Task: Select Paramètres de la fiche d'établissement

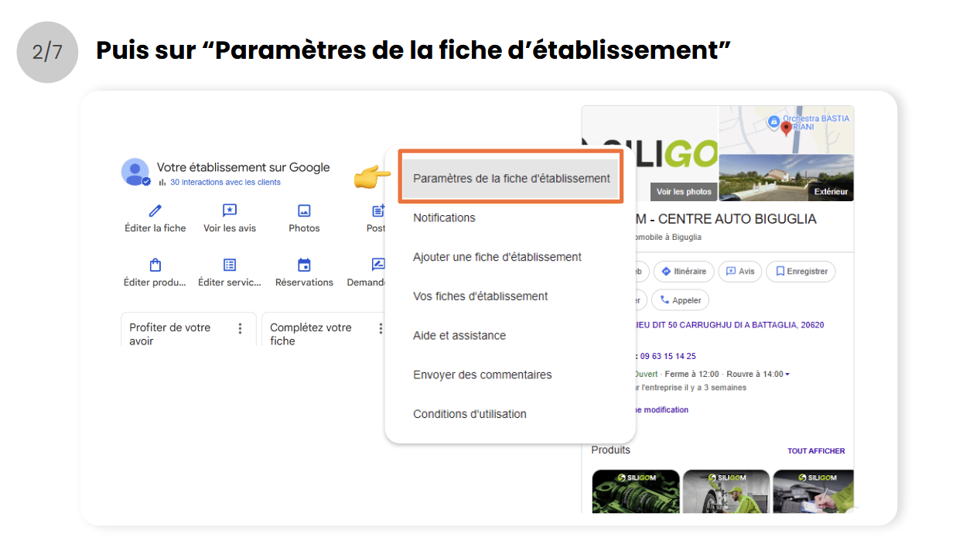Action: point(511,178)
